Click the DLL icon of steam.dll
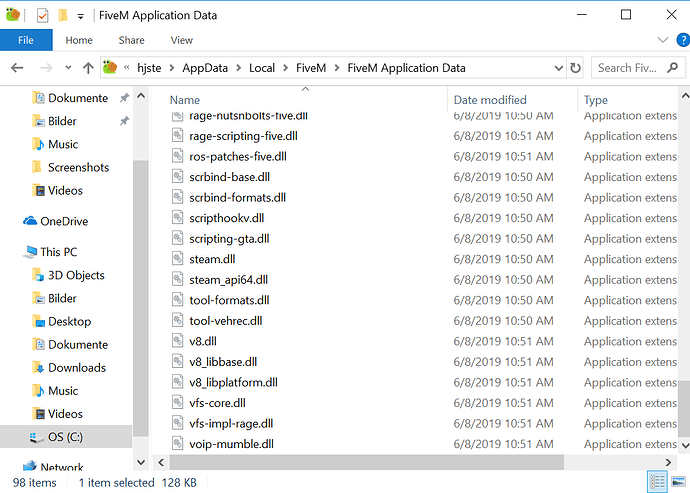690x493 pixels. (x=177, y=258)
